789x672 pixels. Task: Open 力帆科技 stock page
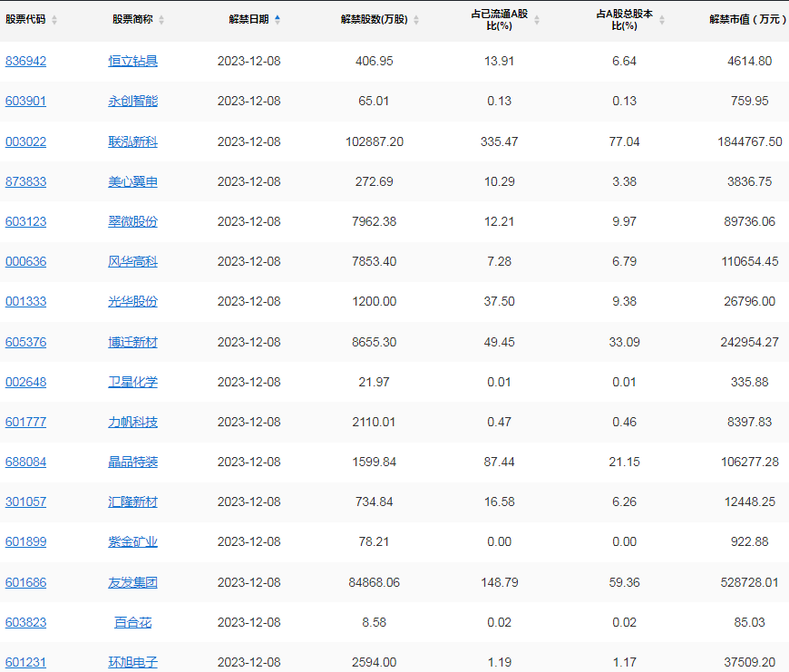[x=132, y=422]
